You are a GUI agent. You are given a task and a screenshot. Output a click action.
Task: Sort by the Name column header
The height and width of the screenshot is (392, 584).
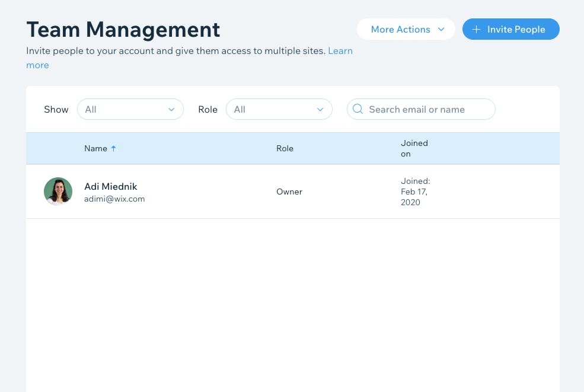95,148
